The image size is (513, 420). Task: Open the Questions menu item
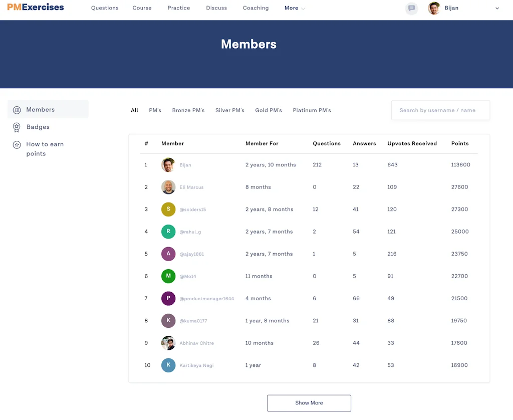click(105, 8)
